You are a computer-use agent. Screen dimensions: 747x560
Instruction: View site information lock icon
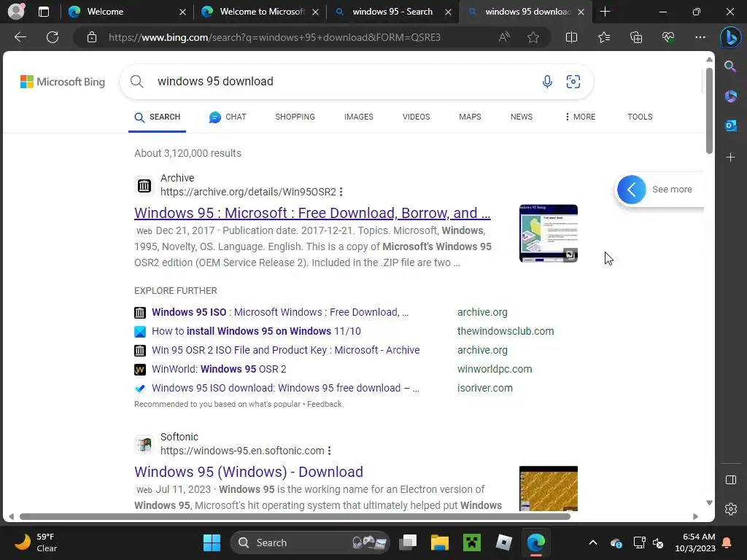(92, 37)
